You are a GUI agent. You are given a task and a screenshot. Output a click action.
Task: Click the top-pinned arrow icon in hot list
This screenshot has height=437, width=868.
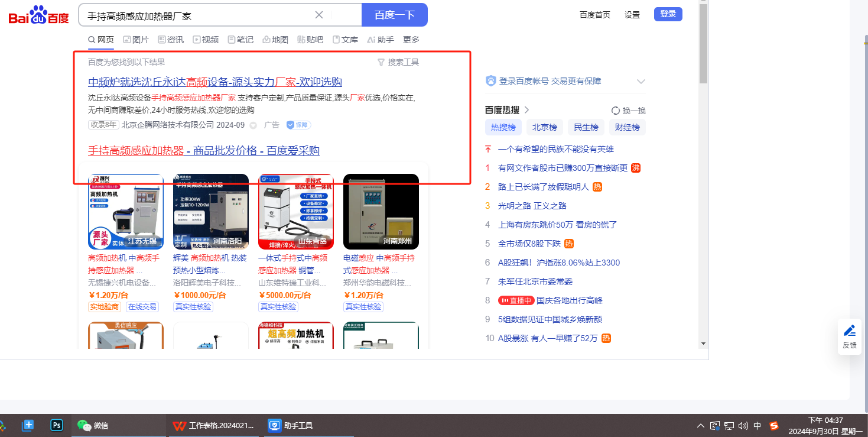[x=488, y=149]
